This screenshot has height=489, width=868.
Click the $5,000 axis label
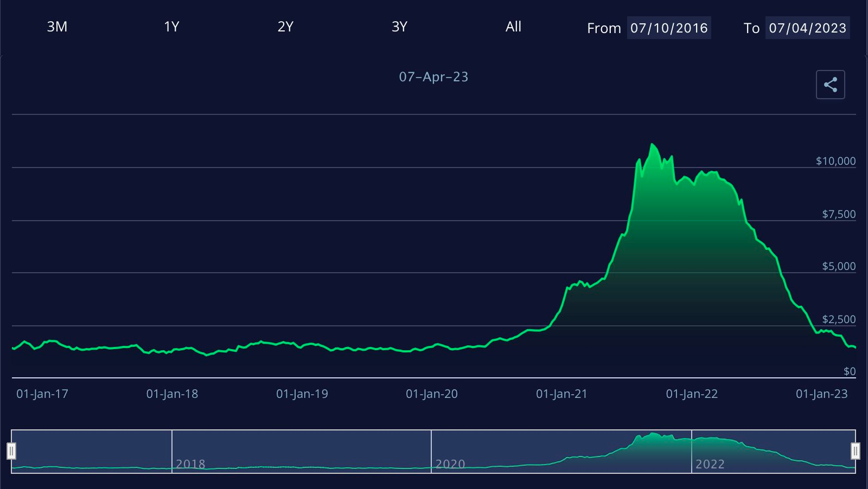(839, 266)
